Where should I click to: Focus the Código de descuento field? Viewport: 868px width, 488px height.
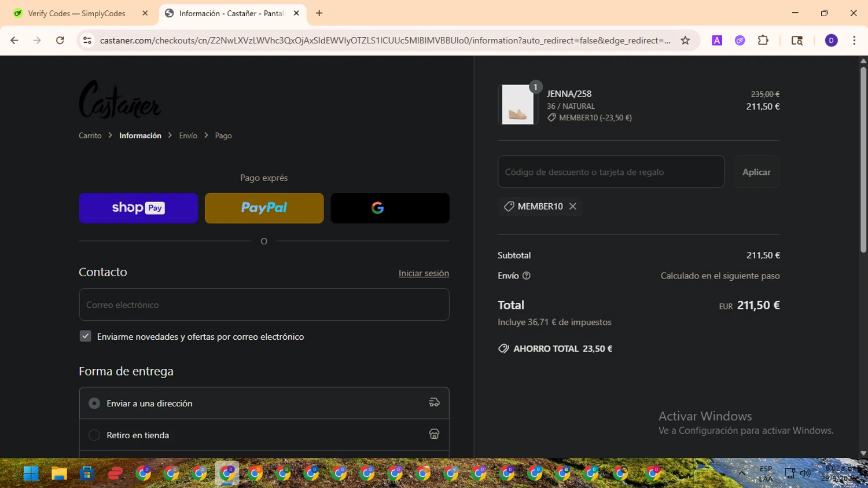pyautogui.click(x=611, y=172)
